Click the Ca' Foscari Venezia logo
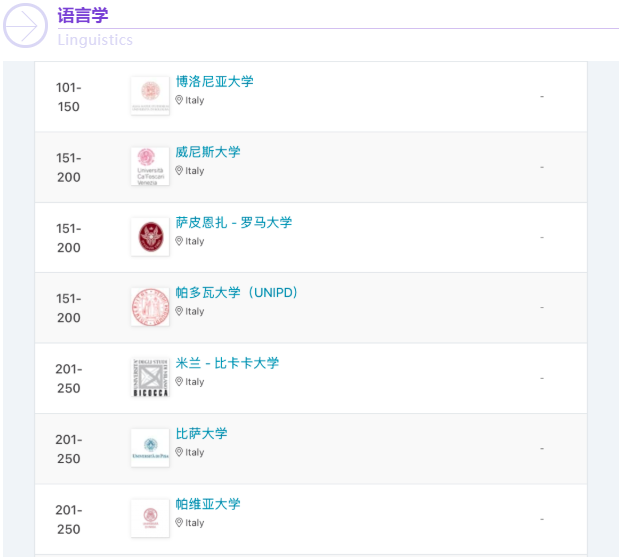Image resolution: width=622 pixels, height=557 pixels. 150,167
